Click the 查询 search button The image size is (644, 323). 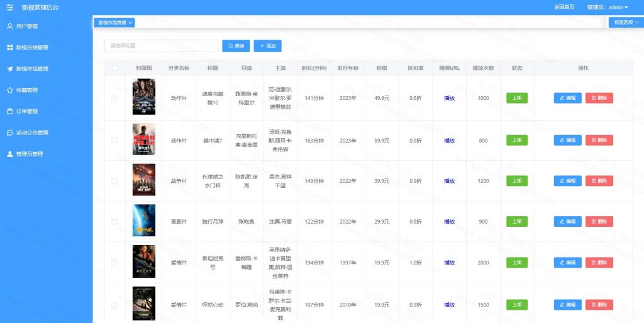coord(236,46)
